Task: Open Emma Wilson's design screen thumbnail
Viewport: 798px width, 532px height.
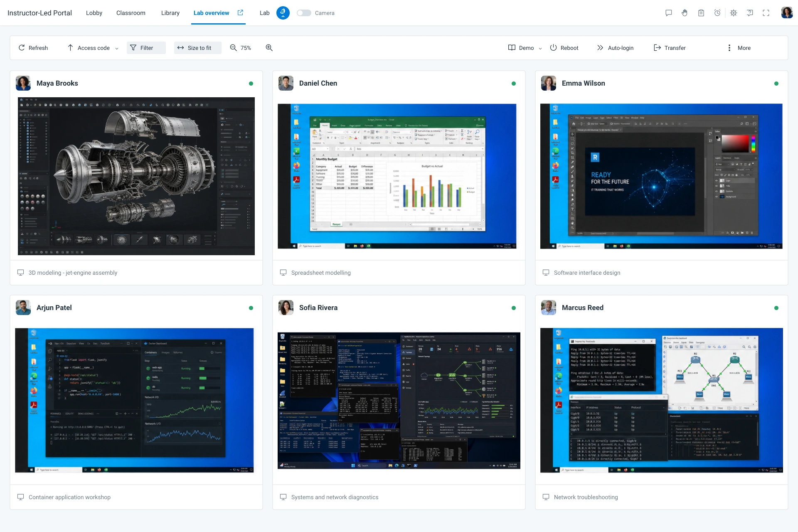Action: (661, 176)
